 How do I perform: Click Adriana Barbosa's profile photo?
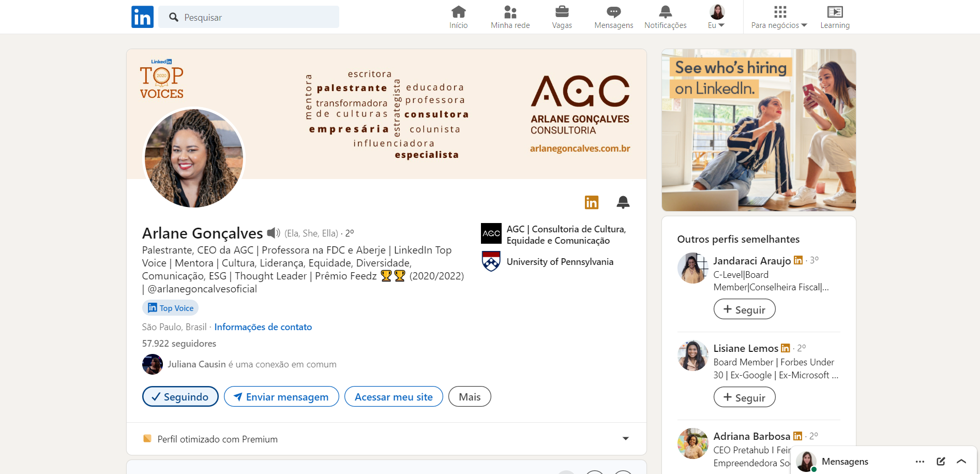(x=693, y=443)
